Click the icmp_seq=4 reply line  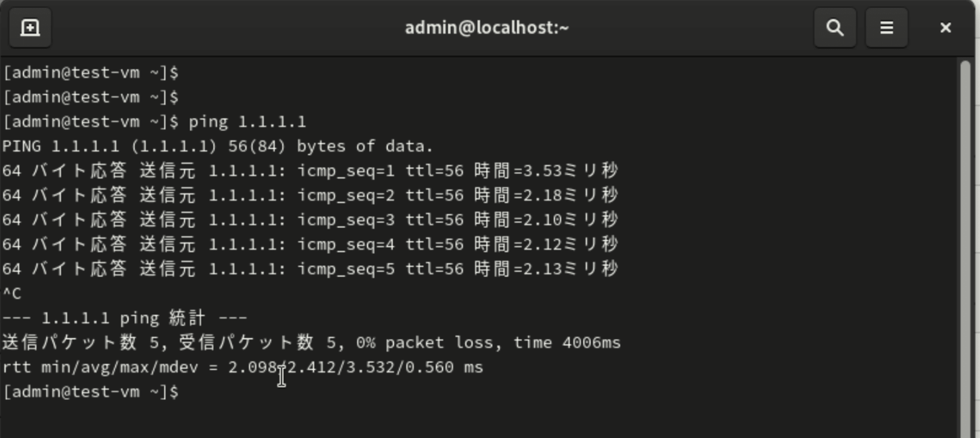310,244
